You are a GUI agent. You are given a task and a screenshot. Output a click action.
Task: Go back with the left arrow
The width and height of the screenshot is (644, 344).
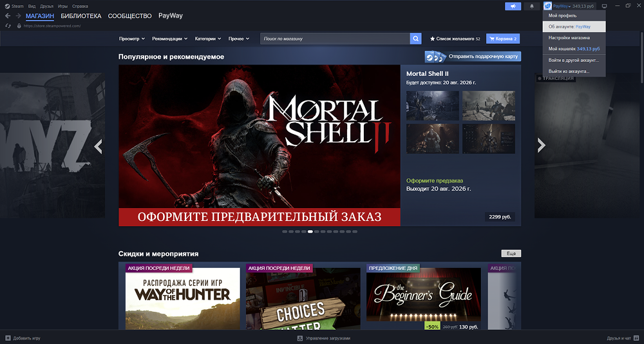[x=8, y=15]
